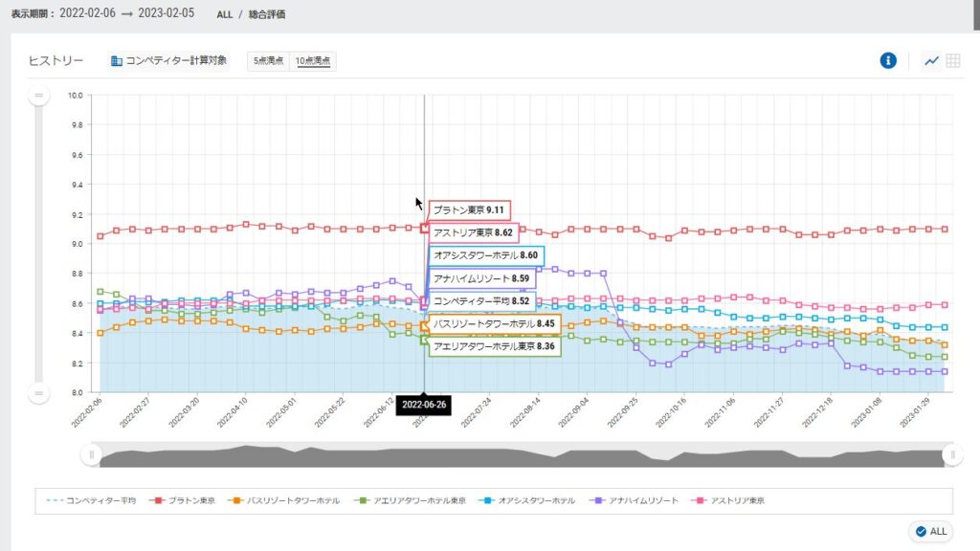Click the top vertical axis slider handle
Screen dimensions: 980x551
[x=39, y=96]
